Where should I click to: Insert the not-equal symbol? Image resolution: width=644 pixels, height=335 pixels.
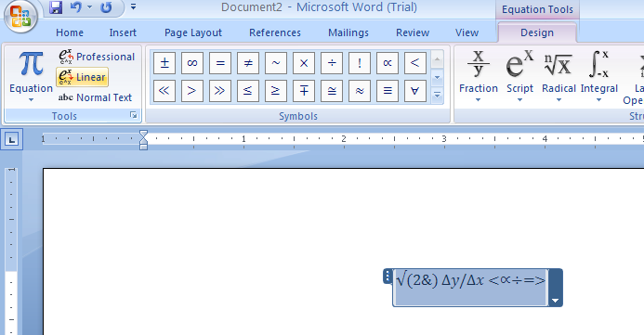pyautogui.click(x=248, y=63)
